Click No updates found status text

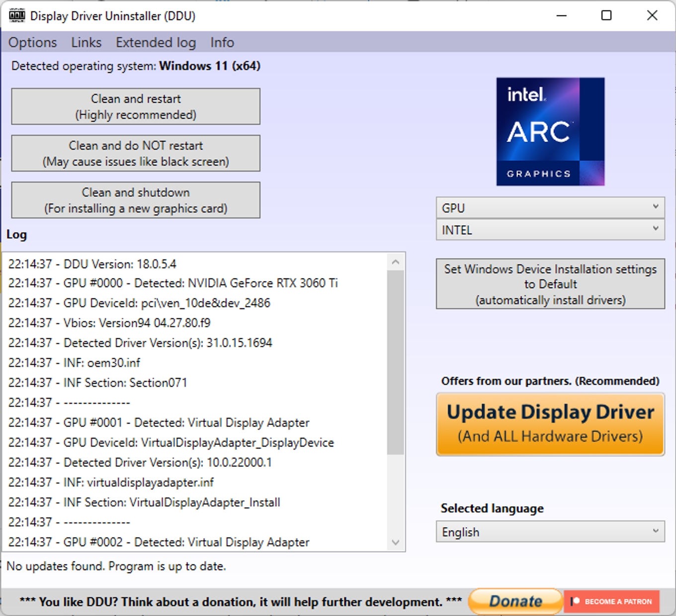tap(116, 566)
